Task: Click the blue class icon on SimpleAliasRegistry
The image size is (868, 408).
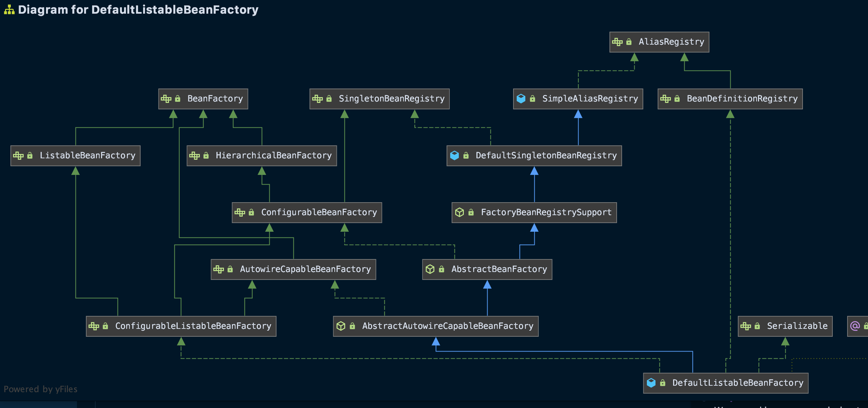Action: (521, 99)
